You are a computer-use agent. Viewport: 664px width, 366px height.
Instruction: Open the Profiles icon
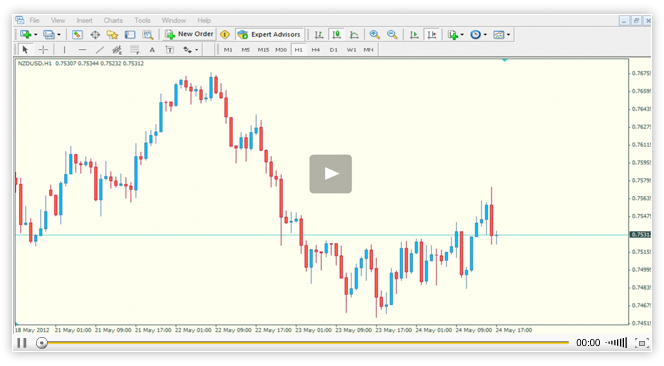point(49,34)
